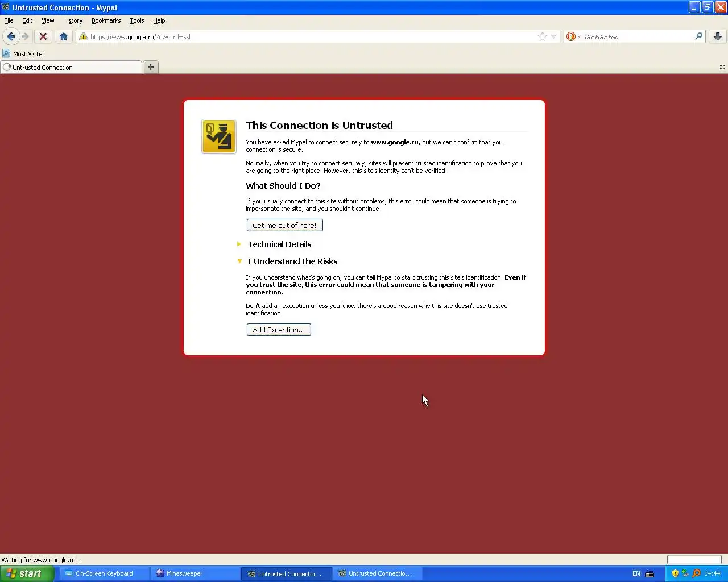This screenshot has width=728, height=582.
Task: Open the DuckDuckGo search engine selector
Action: click(573, 36)
